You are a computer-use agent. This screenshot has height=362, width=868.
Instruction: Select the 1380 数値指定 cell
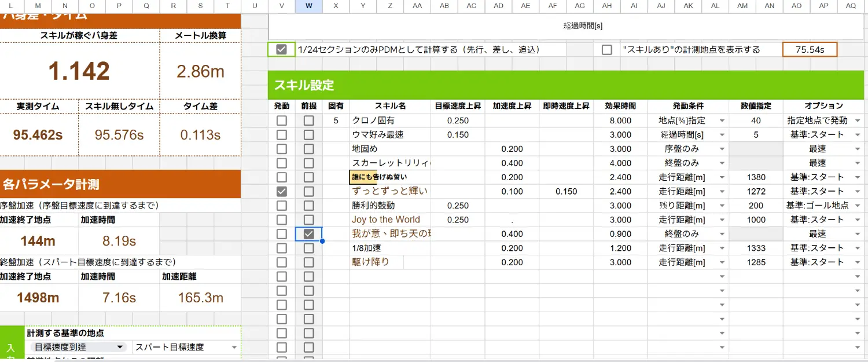tap(756, 177)
